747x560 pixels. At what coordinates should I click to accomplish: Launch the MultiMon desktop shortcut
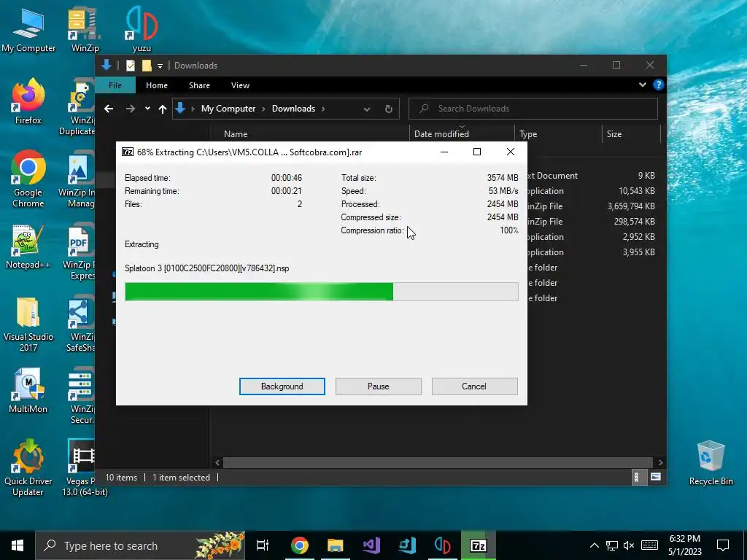28,391
